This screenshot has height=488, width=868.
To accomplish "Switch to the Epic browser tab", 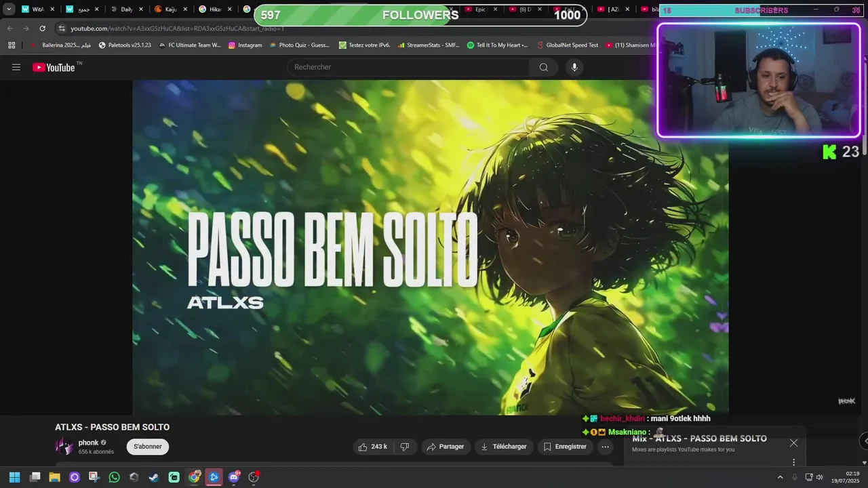I will pos(479,9).
